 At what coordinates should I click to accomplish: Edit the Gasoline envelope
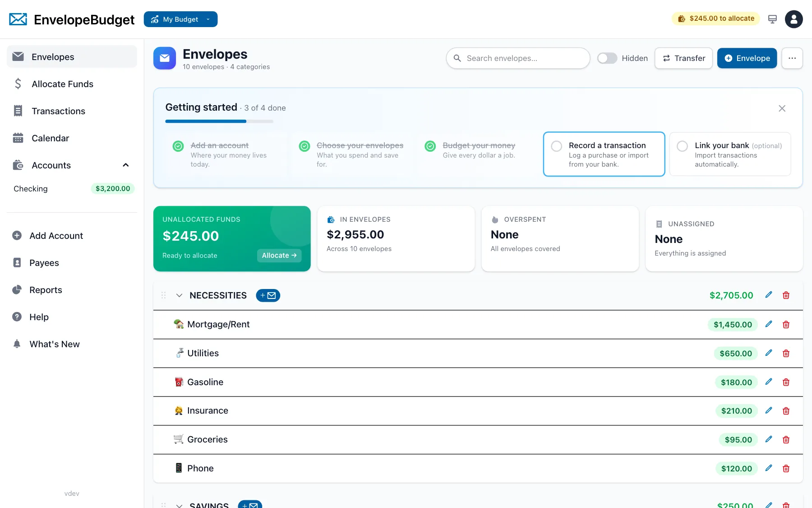click(769, 382)
